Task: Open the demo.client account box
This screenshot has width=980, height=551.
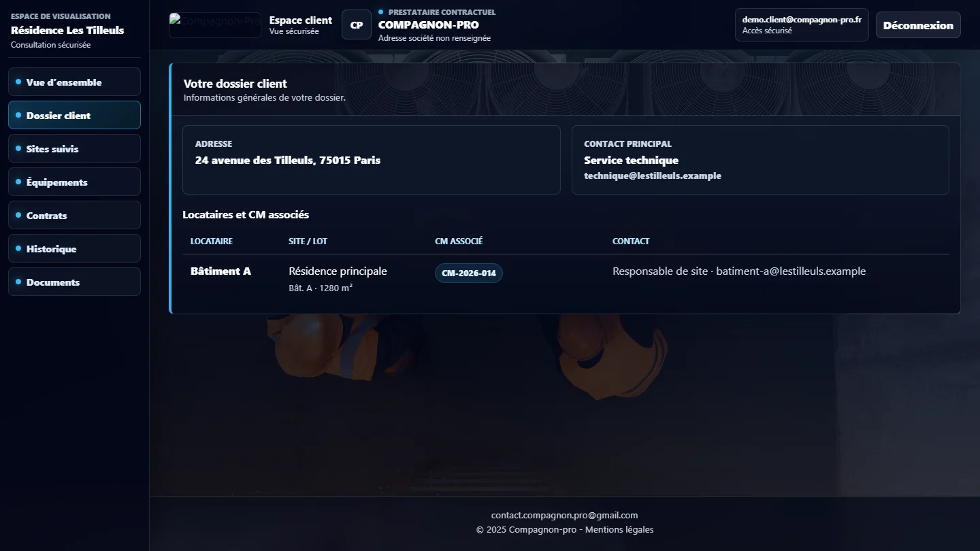Action: tap(802, 25)
